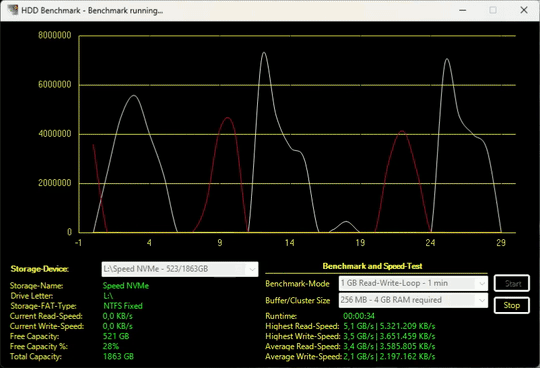540x368 pixels.
Task: Click the HDD Benchmark app icon in title bar
Action: 13,10
